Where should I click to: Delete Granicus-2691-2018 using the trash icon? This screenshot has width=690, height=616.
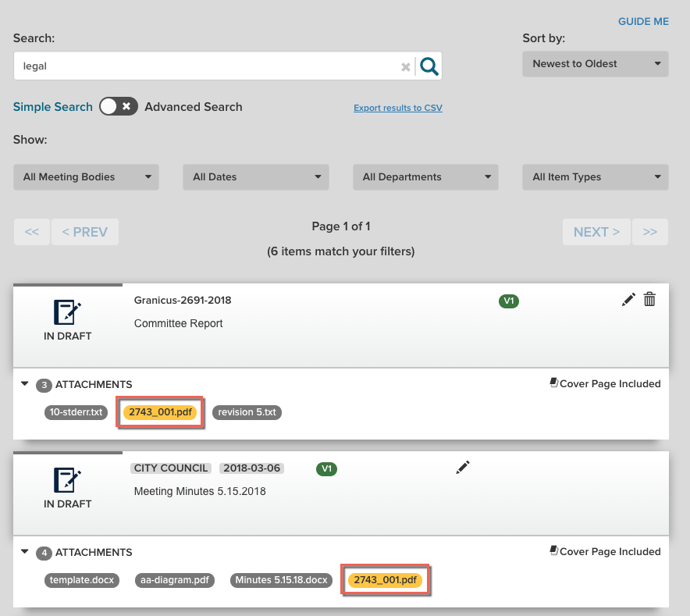[x=649, y=300]
